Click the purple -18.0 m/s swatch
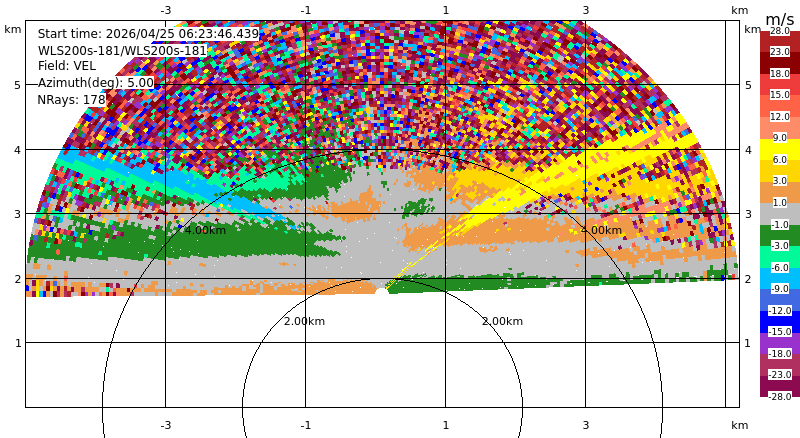800x438 pixels. click(780, 343)
